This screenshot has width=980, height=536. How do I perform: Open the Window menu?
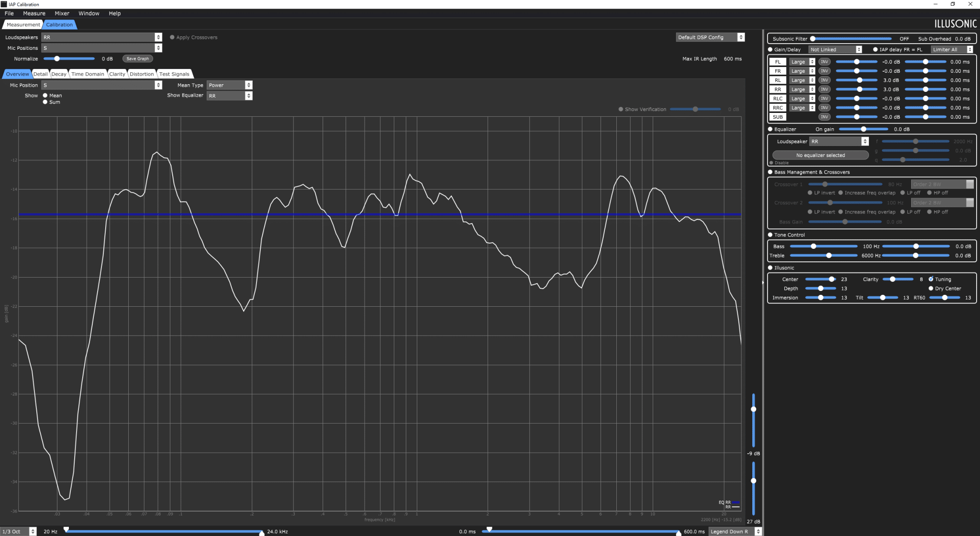[x=89, y=13]
